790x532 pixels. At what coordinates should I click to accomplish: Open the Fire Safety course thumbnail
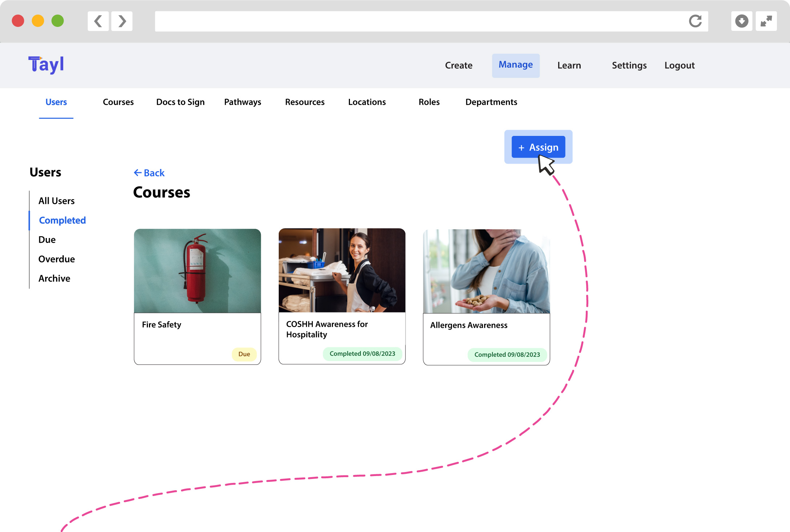coord(197,271)
